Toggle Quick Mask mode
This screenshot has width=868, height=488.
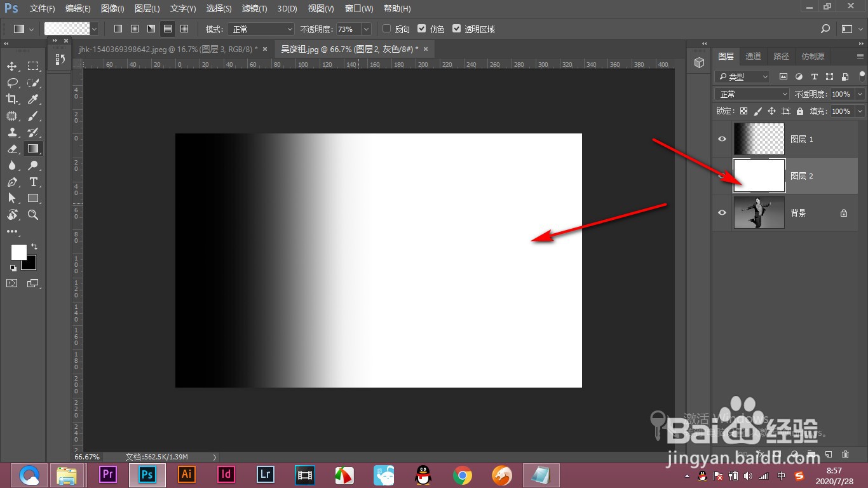click(12, 283)
